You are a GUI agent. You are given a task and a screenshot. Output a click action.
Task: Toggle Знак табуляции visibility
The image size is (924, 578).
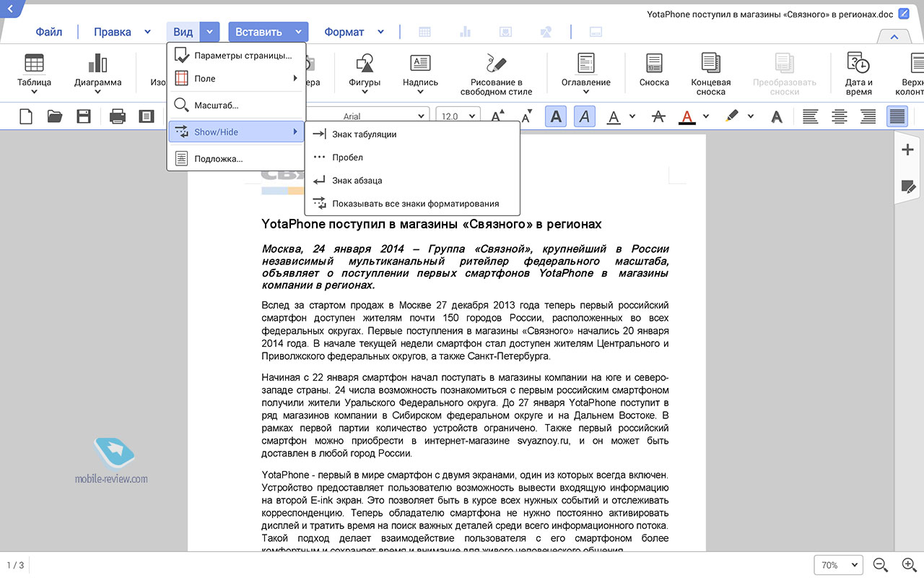point(412,134)
